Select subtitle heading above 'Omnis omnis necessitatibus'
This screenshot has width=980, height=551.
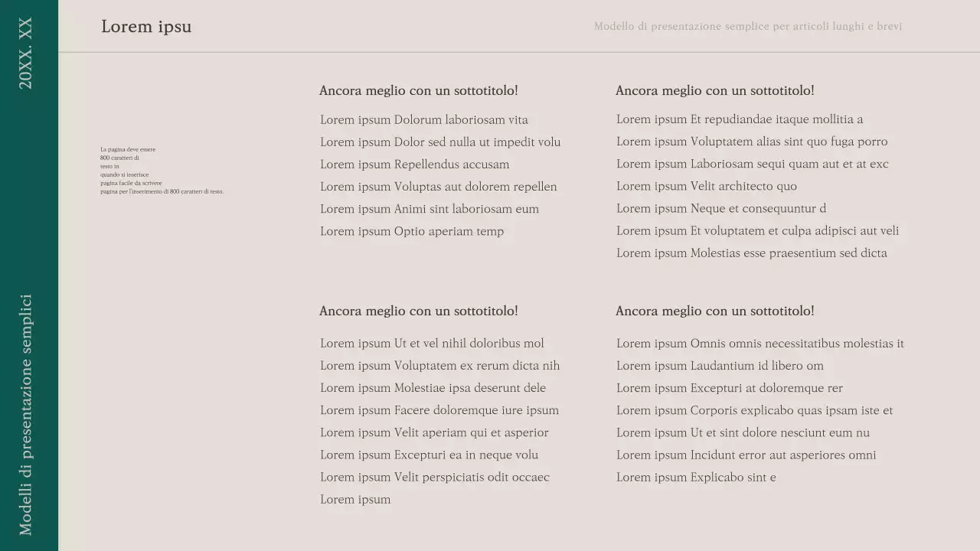click(x=714, y=311)
